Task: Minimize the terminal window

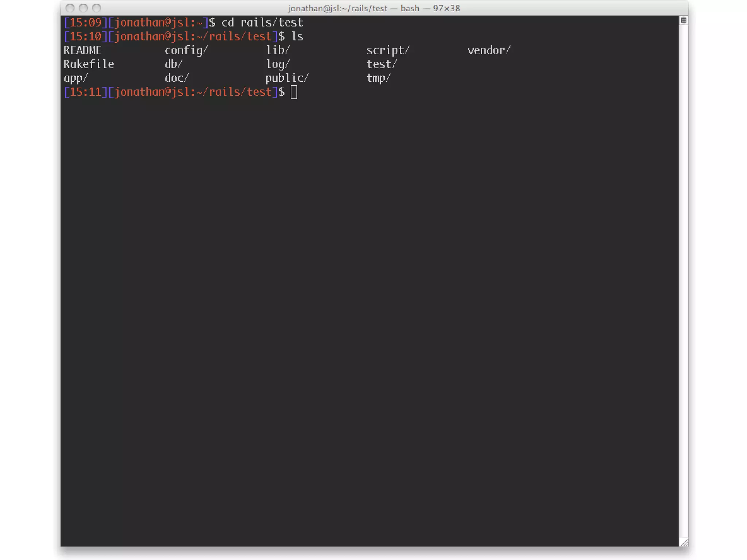Action: [83, 8]
